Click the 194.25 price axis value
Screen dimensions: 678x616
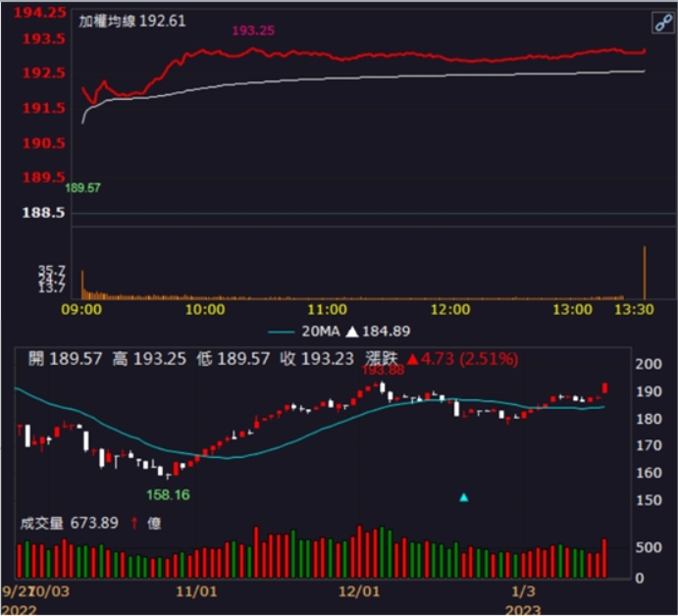coord(40,12)
